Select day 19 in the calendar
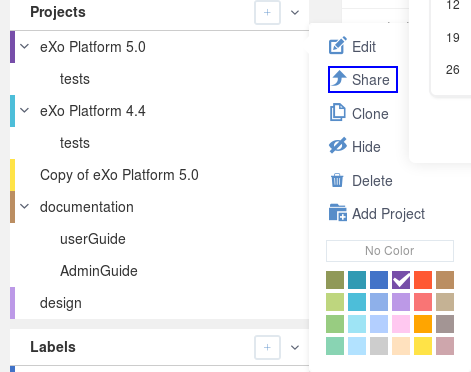 (x=453, y=38)
